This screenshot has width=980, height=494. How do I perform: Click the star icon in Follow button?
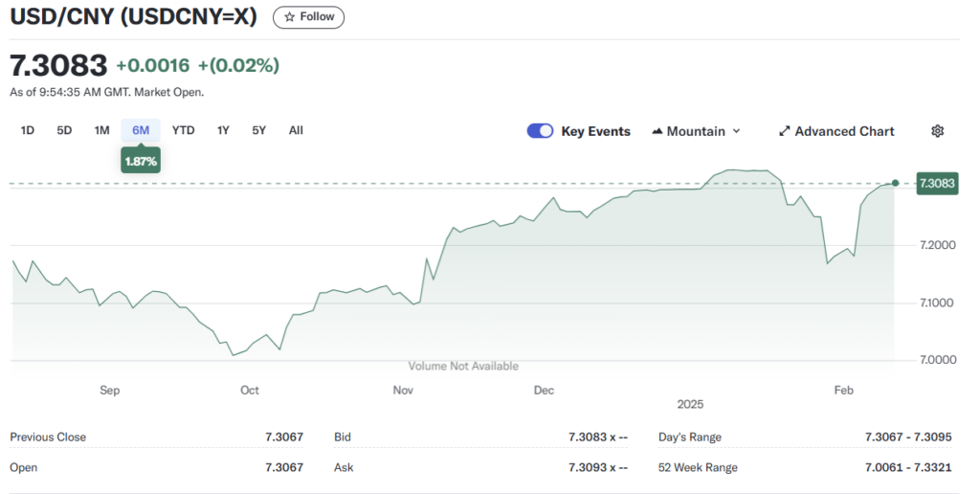tap(289, 16)
